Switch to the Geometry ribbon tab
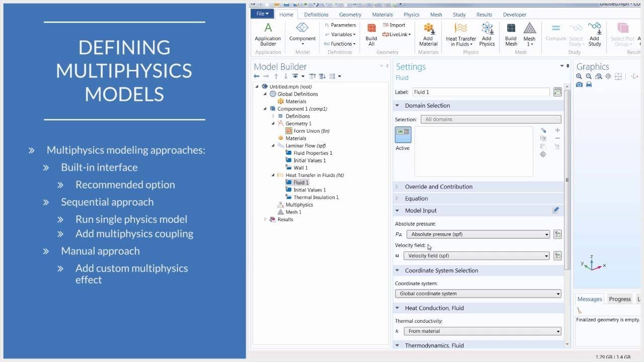644x362 pixels. click(x=350, y=15)
